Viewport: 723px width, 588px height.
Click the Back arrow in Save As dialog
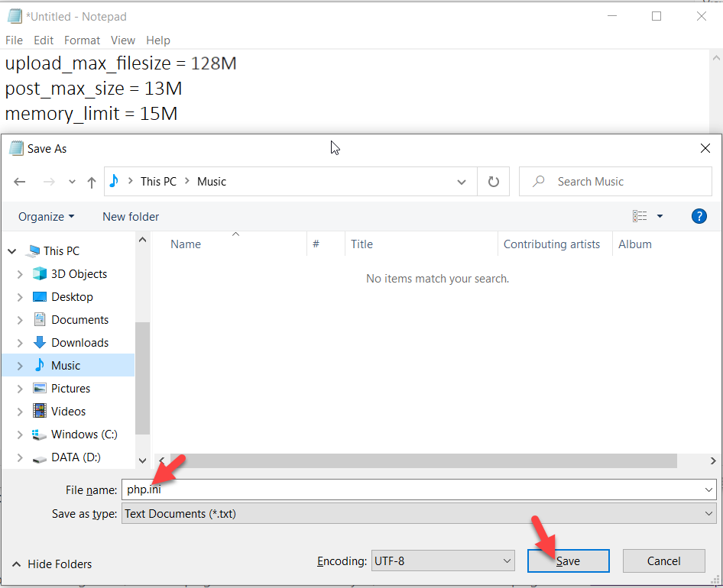pyautogui.click(x=19, y=182)
